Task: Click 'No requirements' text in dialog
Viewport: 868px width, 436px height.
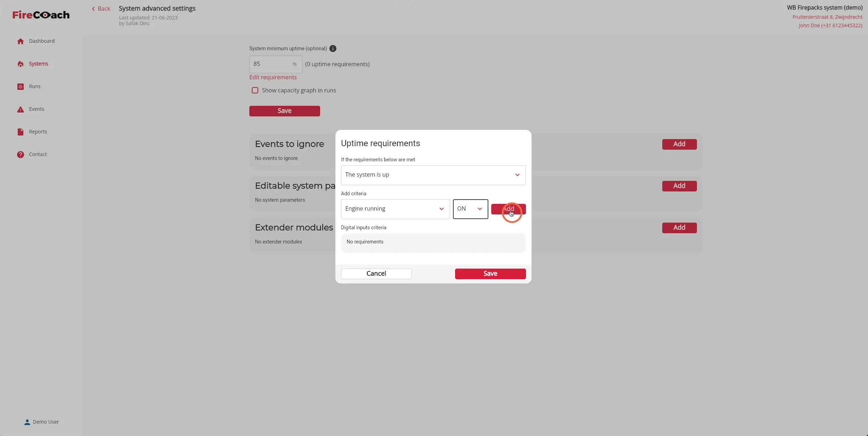Action: (365, 242)
